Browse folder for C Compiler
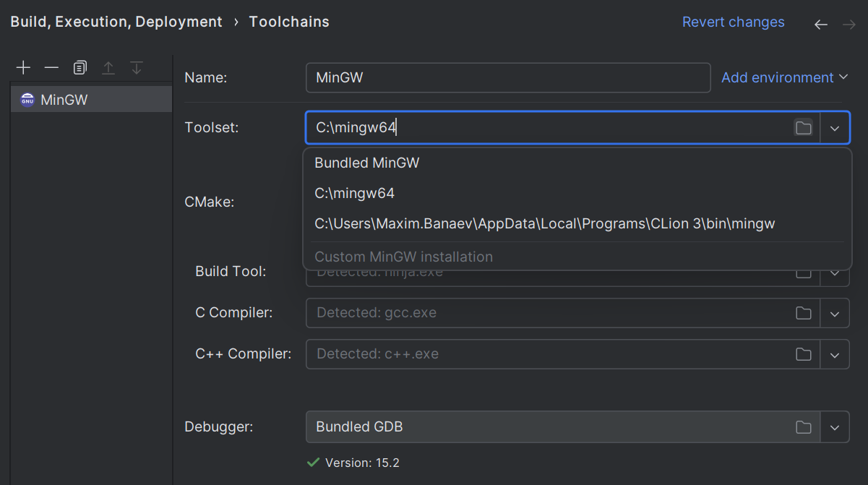The height and width of the screenshot is (485, 868). coord(803,313)
